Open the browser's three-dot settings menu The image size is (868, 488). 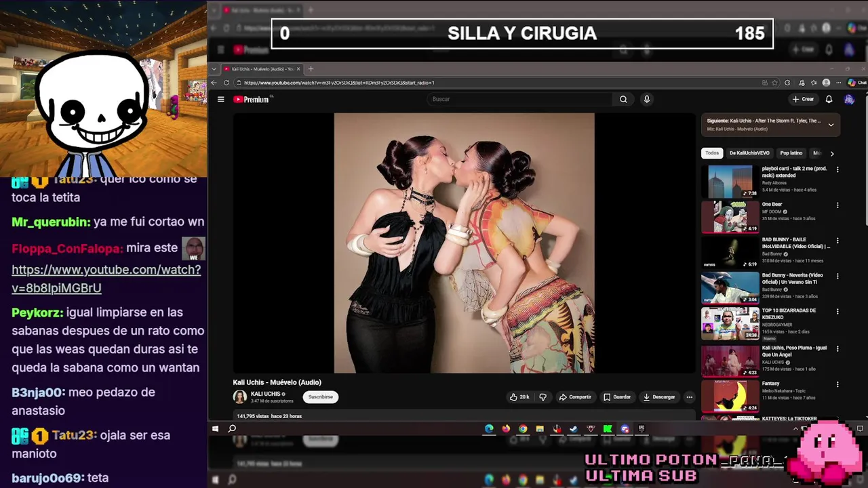(x=839, y=83)
